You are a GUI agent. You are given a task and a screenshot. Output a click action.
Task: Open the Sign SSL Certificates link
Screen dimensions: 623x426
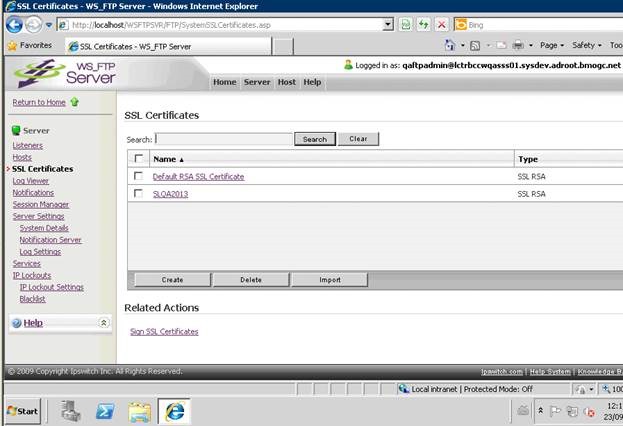(x=164, y=332)
